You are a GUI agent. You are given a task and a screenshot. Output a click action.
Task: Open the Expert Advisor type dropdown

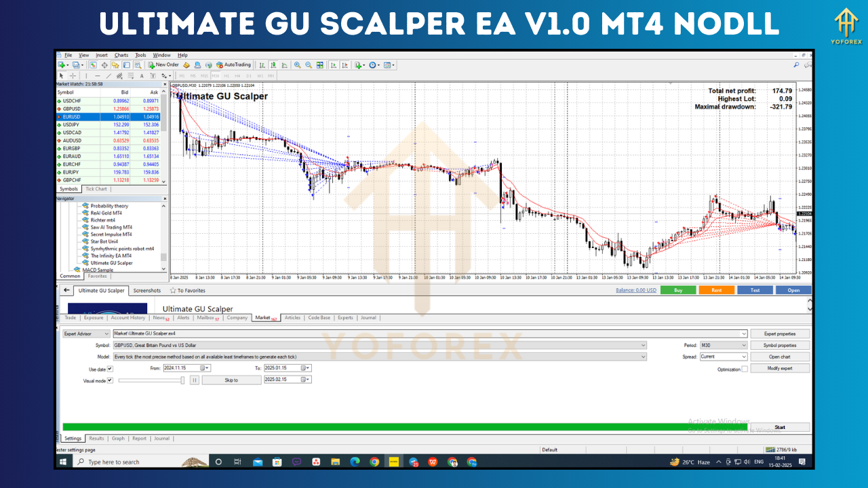(x=107, y=333)
